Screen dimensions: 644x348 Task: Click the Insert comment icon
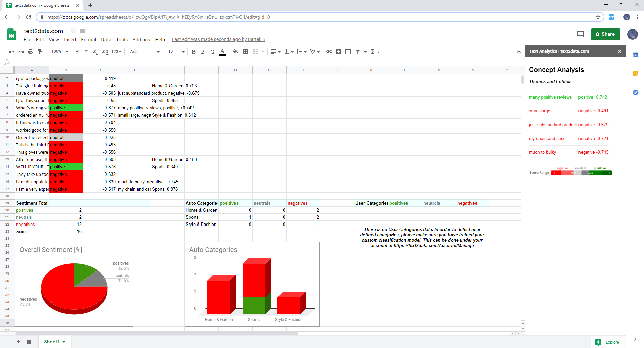[x=339, y=52]
